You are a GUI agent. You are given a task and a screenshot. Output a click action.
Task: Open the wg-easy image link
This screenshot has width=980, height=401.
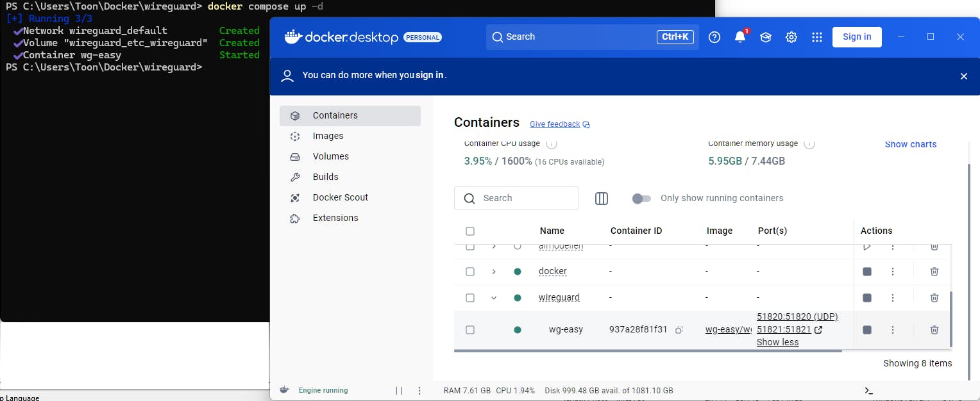point(729,330)
